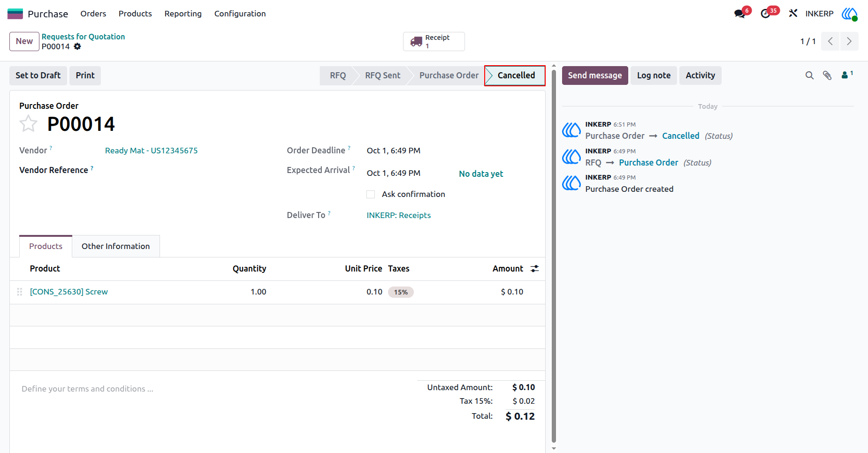Click Send message button
The height and width of the screenshot is (453, 868).
[595, 75]
